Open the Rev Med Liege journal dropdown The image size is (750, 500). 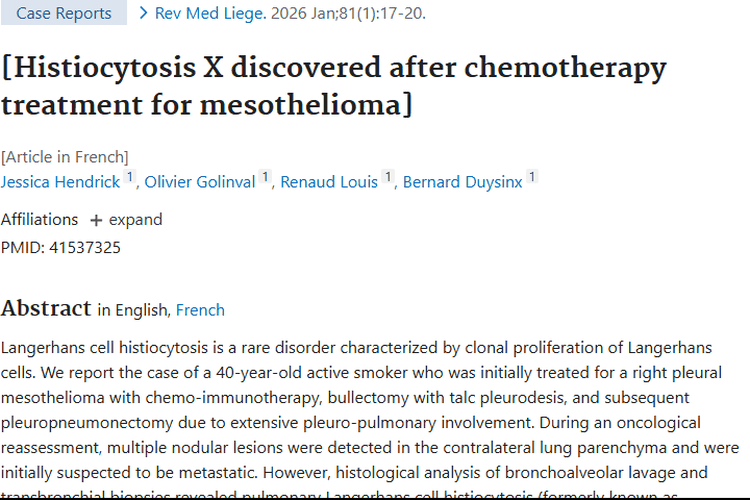(x=205, y=13)
